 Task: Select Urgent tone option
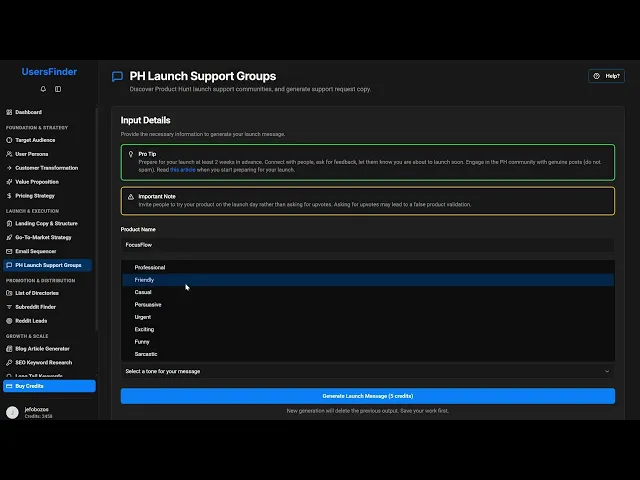tap(368, 317)
